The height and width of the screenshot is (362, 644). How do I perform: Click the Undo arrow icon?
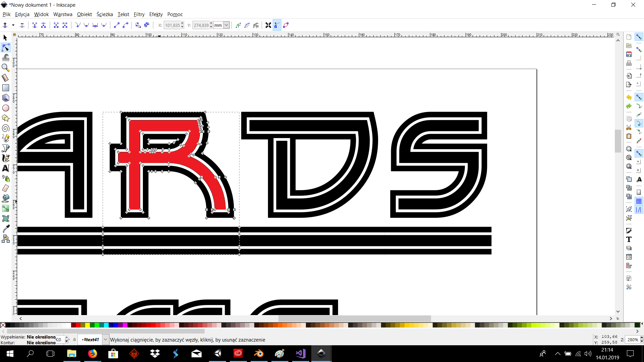[x=629, y=97]
